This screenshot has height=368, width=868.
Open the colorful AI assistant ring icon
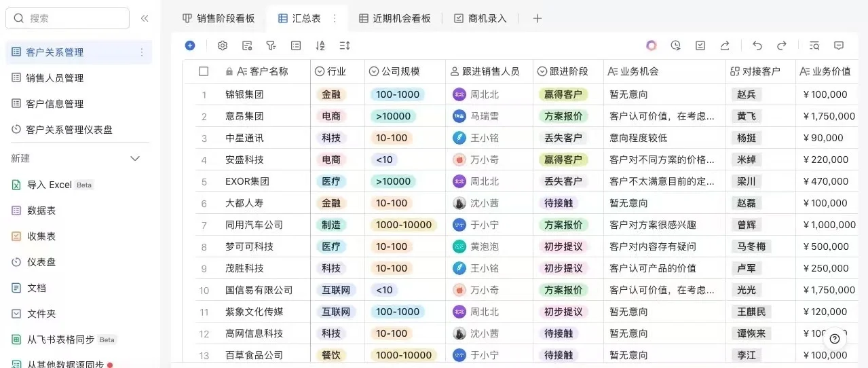click(x=652, y=45)
